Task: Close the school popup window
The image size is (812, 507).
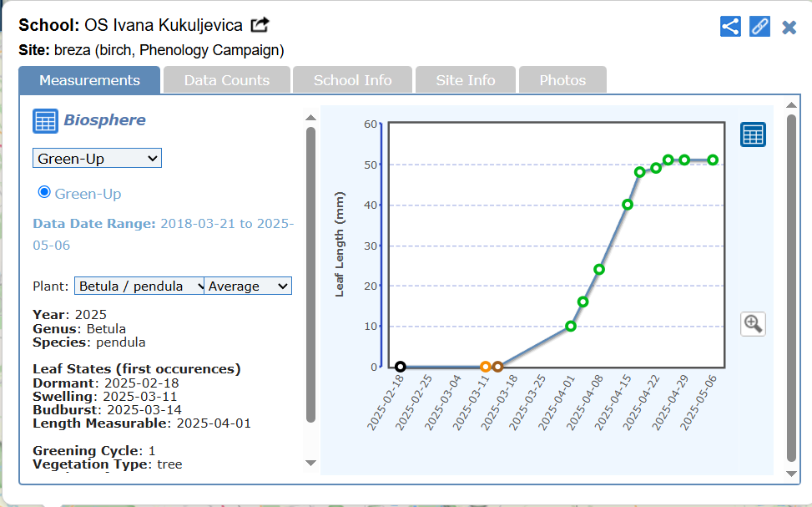Action: point(789,27)
